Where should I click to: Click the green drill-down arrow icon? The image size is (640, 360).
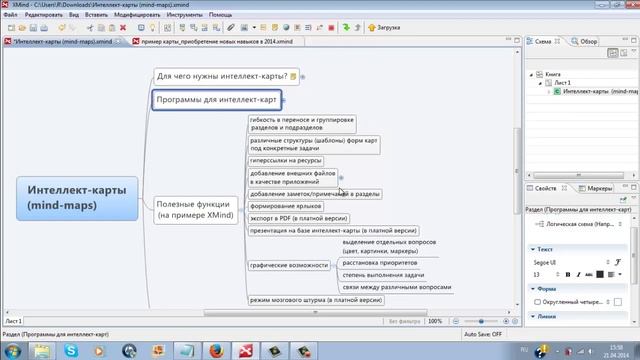[346, 27]
